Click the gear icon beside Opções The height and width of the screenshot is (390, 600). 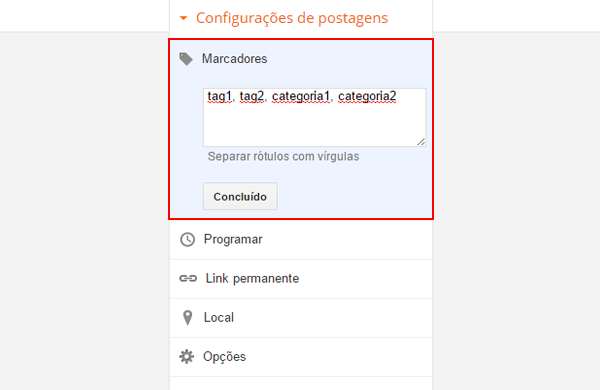187,357
